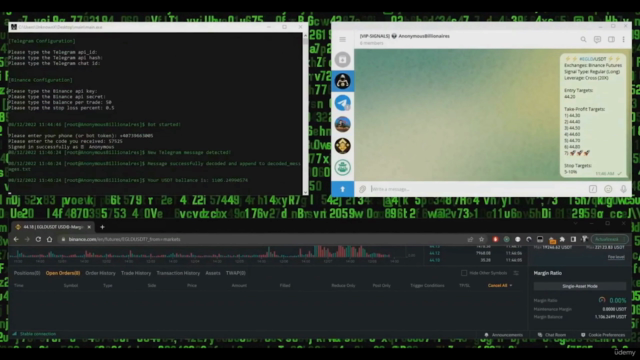Start voice message with microphone icon
The width and height of the screenshot is (640, 360).
pyautogui.click(x=623, y=189)
